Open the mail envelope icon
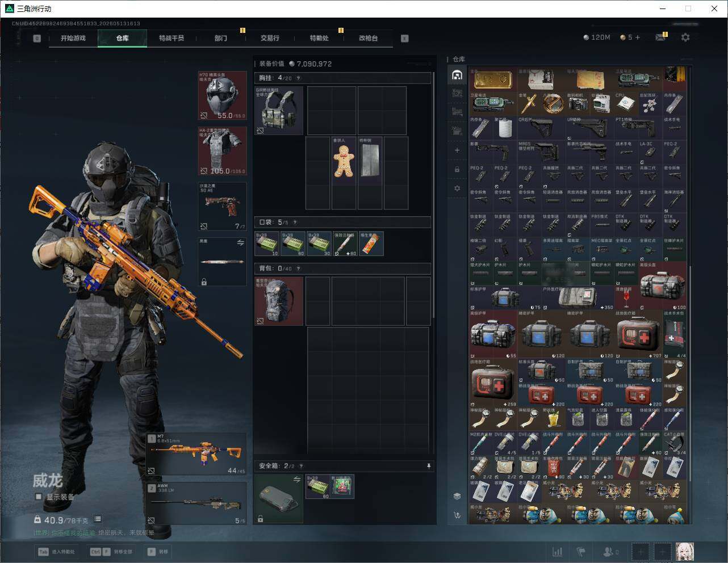 pyautogui.click(x=660, y=37)
